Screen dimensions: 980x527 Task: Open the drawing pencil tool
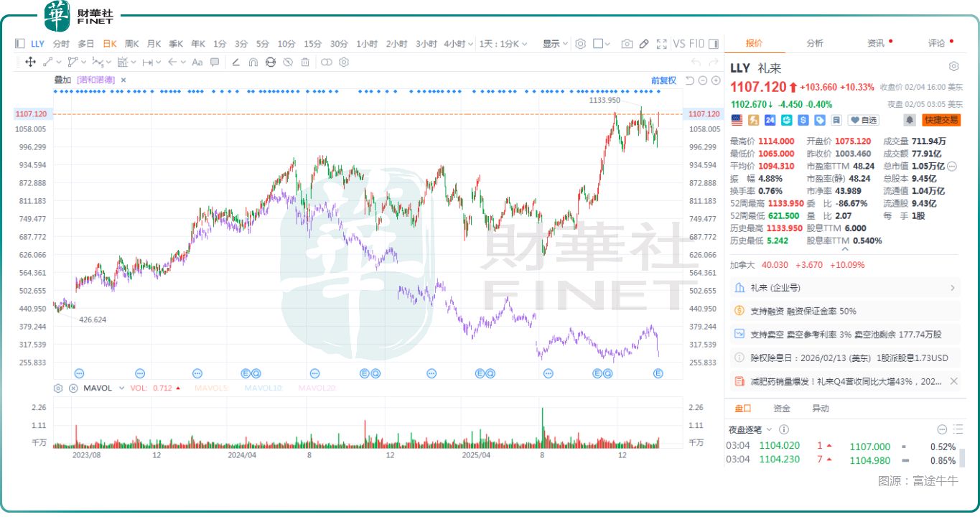coord(644,44)
